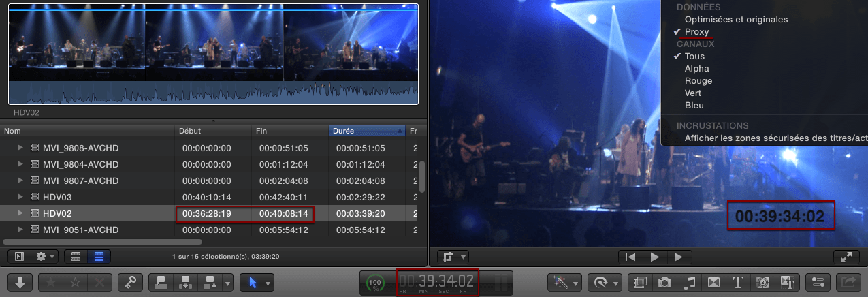The image size is (868, 297).
Task: Open the Retime speed menu
Action: point(605,282)
